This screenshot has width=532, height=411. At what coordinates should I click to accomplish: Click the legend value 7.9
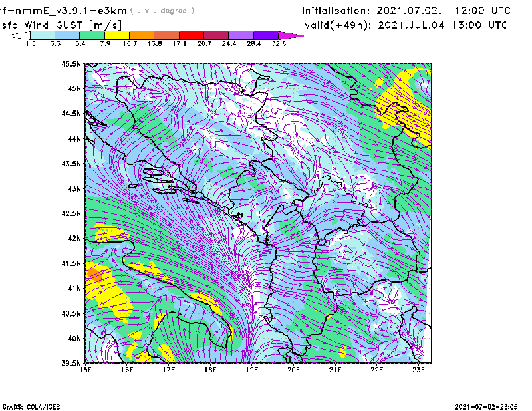(x=105, y=43)
